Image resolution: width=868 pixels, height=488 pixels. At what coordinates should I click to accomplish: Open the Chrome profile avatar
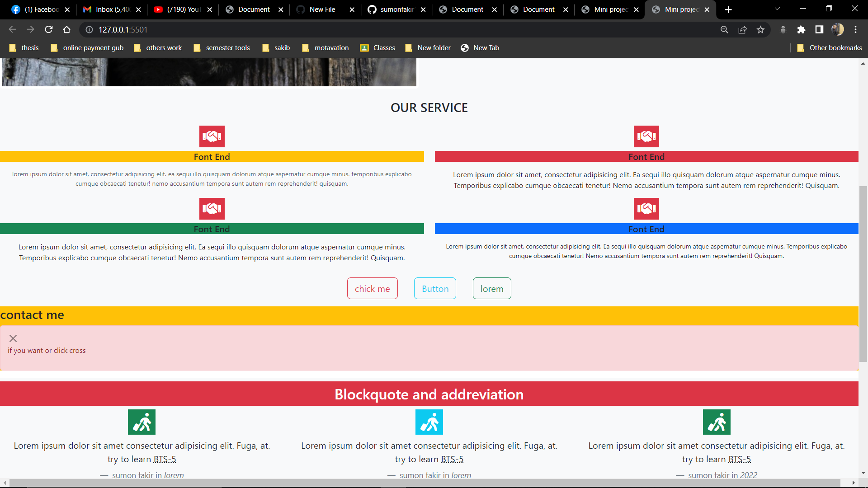point(837,29)
